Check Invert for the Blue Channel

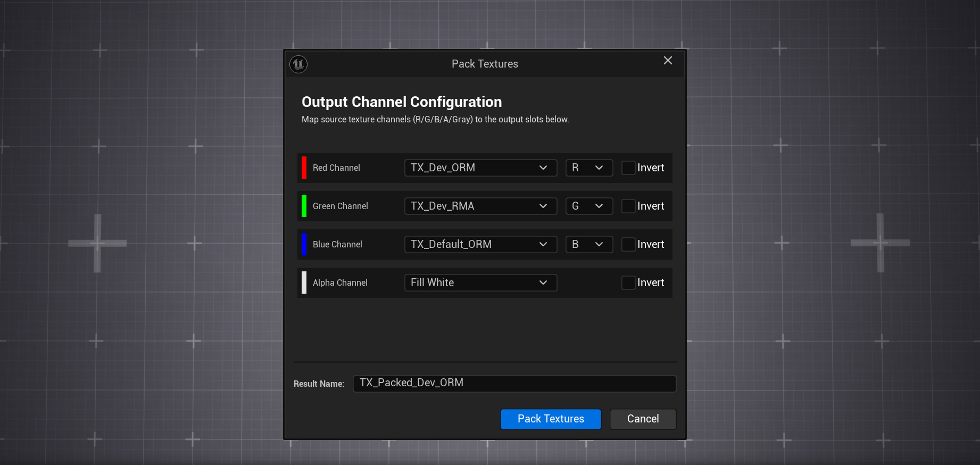[628, 245]
